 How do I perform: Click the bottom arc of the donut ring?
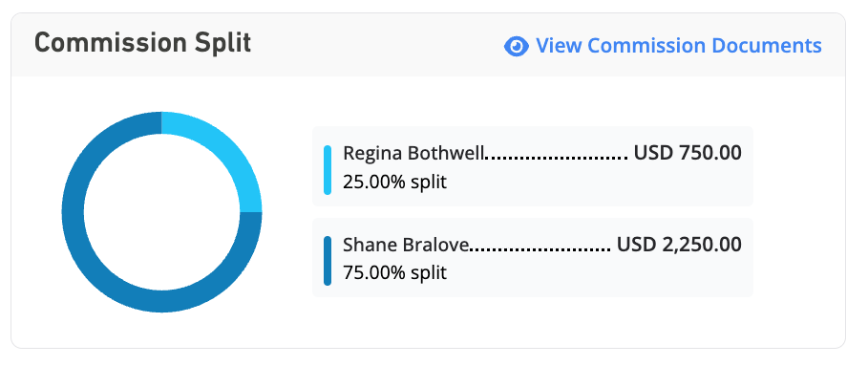click(x=161, y=302)
